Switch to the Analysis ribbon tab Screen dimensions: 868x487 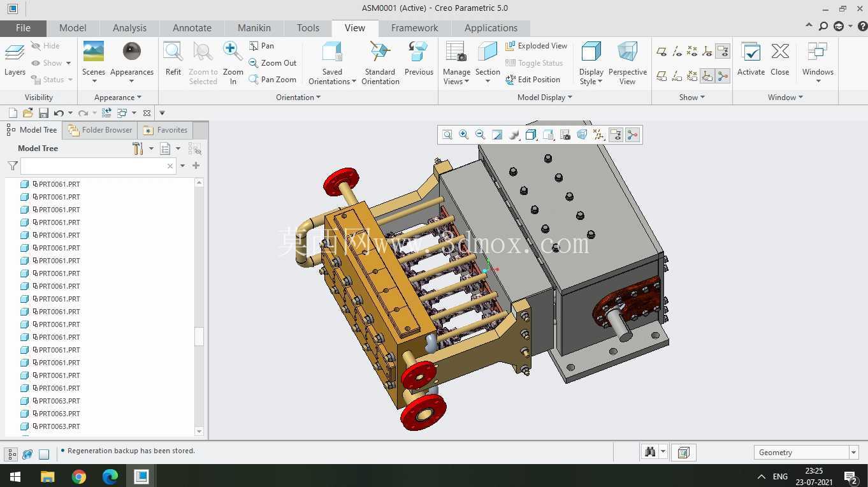129,28
